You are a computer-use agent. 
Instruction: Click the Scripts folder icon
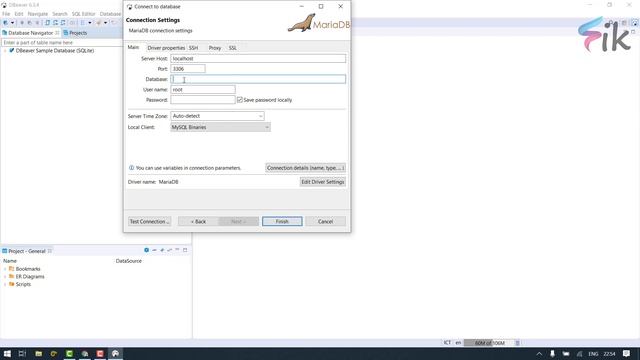[12, 284]
